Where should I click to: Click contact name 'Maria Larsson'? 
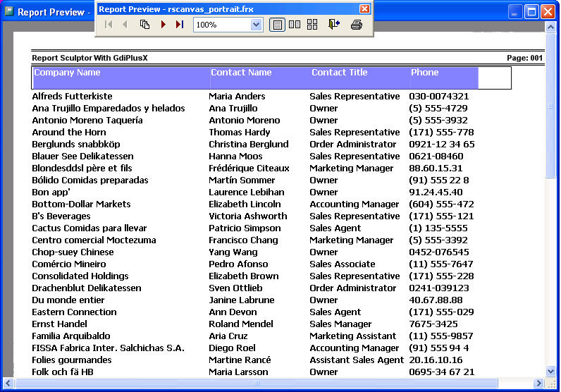[238, 372]
